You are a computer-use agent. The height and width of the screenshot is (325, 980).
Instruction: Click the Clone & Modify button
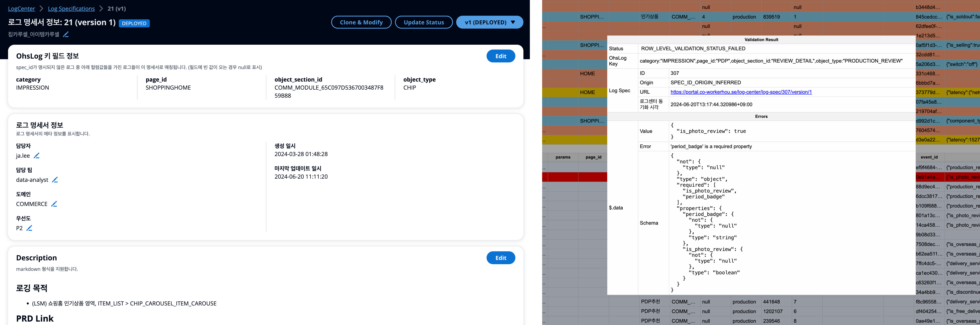(361, 22)
